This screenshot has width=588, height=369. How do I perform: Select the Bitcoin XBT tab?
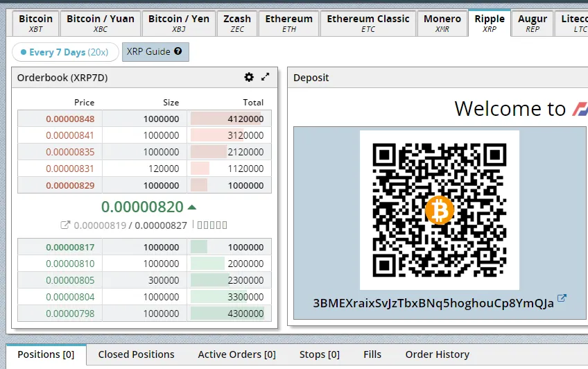coord(35,24)
